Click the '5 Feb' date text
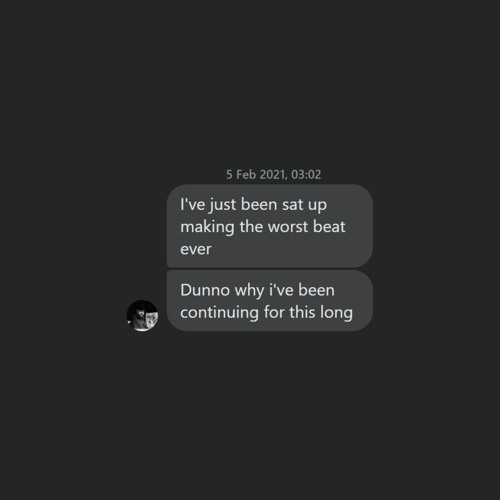 tap(241, 175)
